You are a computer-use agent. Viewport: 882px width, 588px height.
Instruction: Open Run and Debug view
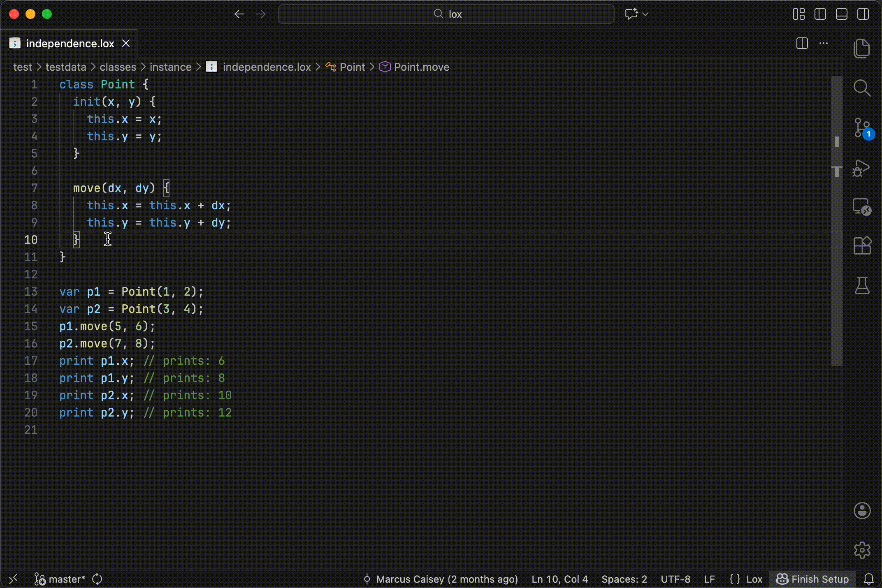[862, 168]
